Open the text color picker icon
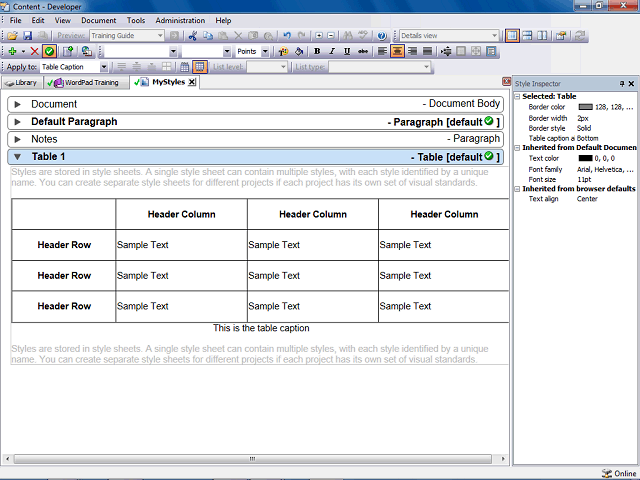640x480 pixels. (x=283, y=51)
